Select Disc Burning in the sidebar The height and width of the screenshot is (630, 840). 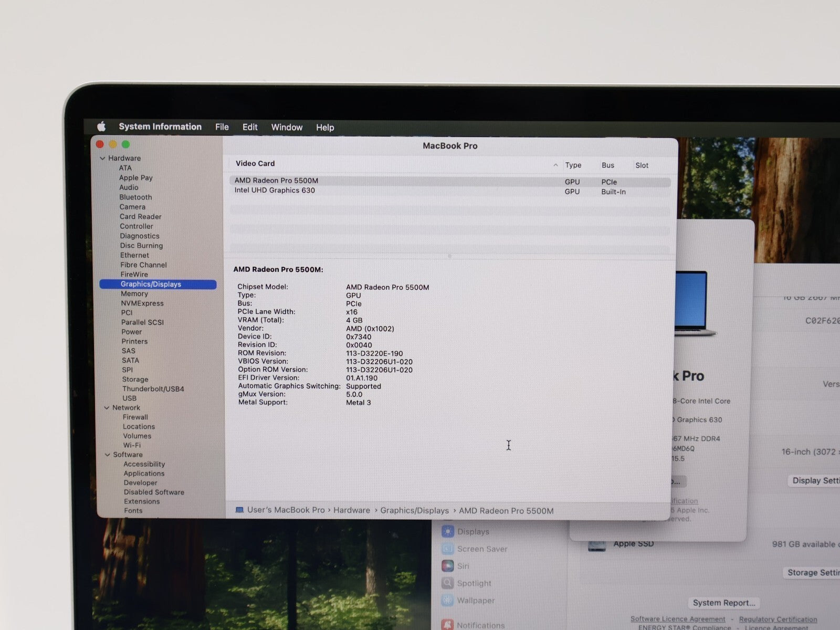[x=141, y=246]
